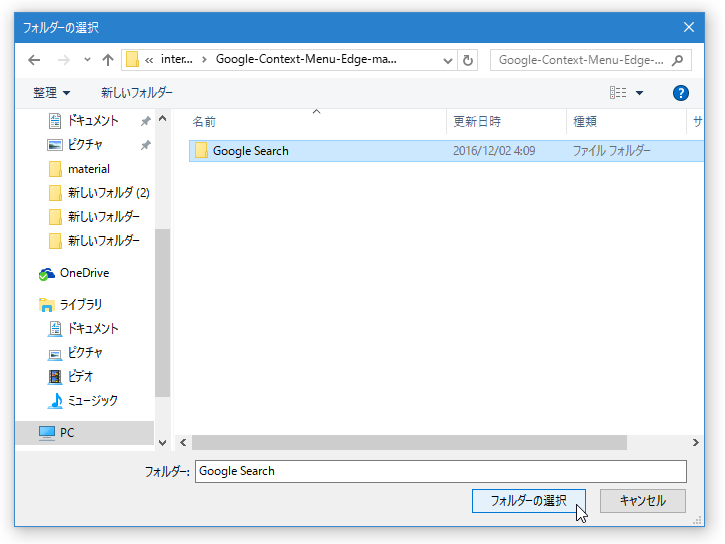Image resolution: width=725 pixels, height=544 pixels.
Task: Open the view options dropdown arrow
Action: (639, 93)
